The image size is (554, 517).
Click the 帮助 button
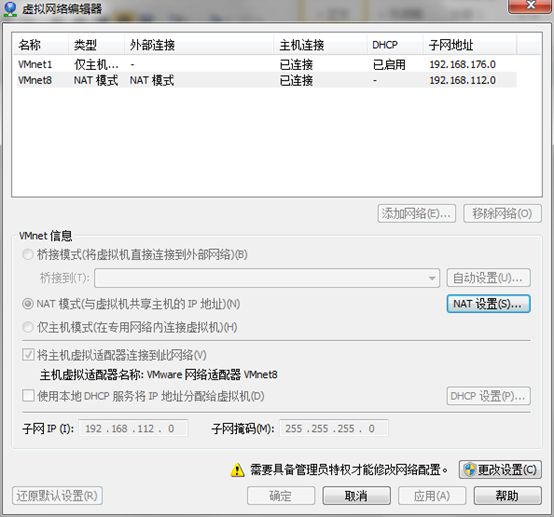pos(507,496)
